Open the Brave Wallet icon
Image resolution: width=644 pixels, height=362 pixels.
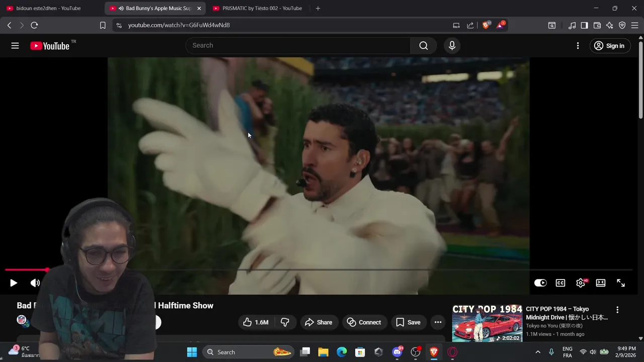tap(597, 25)
